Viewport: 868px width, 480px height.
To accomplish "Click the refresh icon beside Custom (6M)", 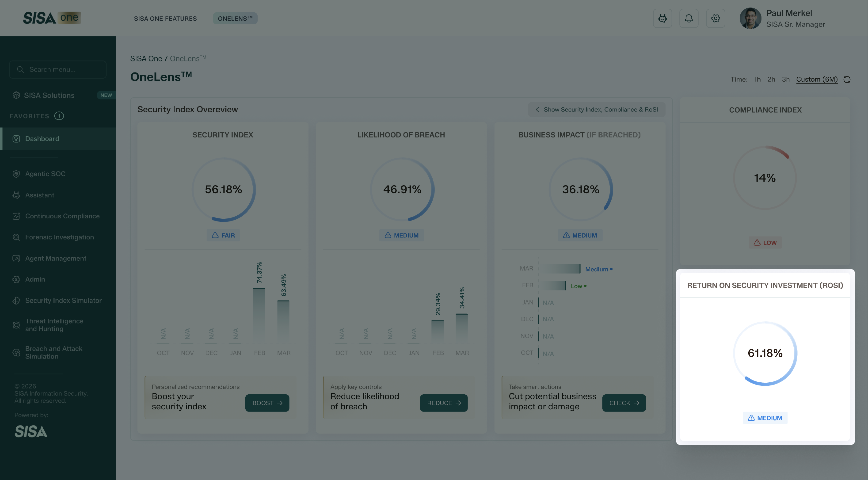I will [847, 80].
